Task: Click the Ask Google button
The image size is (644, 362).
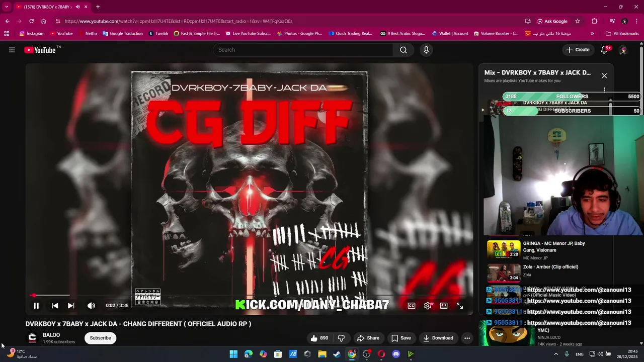Action: click(x=552, y=21)
